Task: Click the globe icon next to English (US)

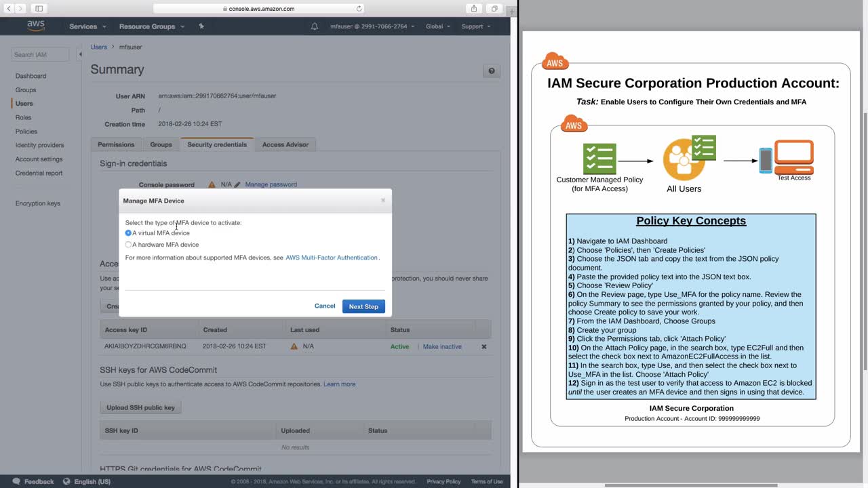Action: click(x=66, y=481)
